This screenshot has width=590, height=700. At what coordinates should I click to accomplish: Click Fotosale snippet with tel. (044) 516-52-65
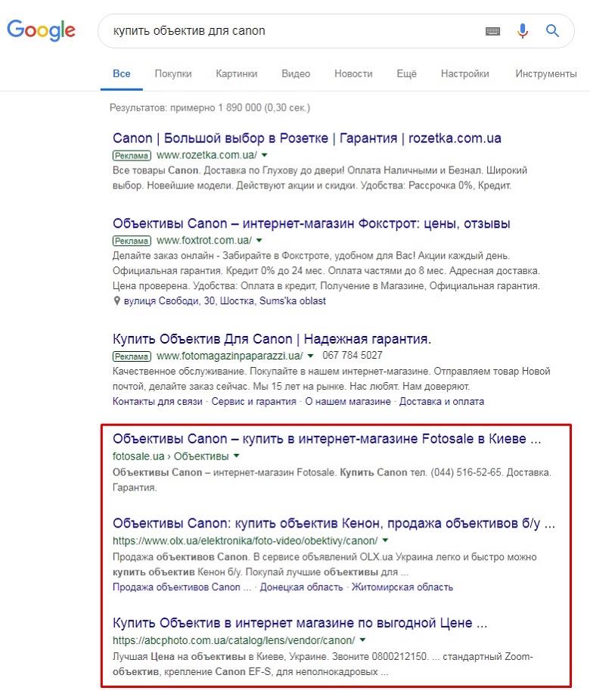pos(331,480)
